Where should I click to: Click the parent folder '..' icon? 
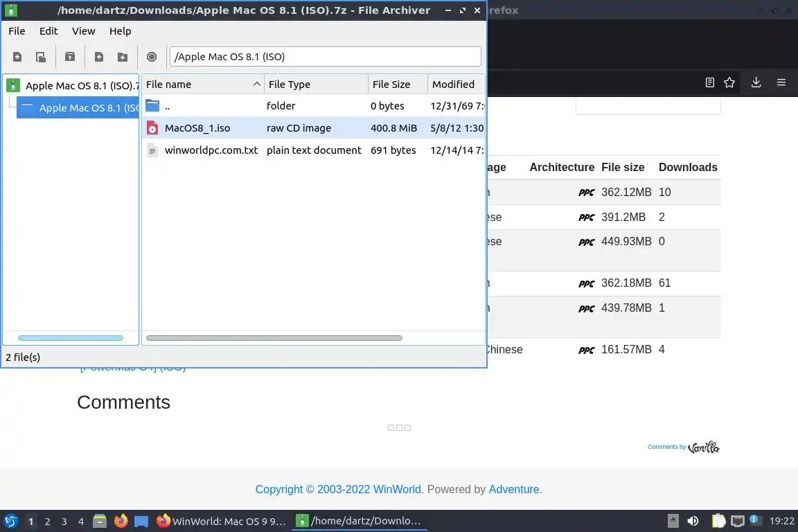tap(152, 106)
